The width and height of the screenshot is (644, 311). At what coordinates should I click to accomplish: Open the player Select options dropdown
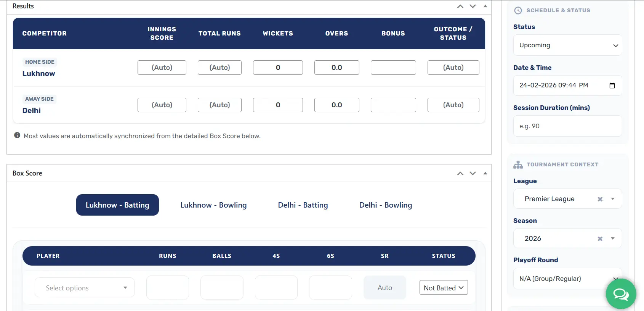[x=85, y=288]
